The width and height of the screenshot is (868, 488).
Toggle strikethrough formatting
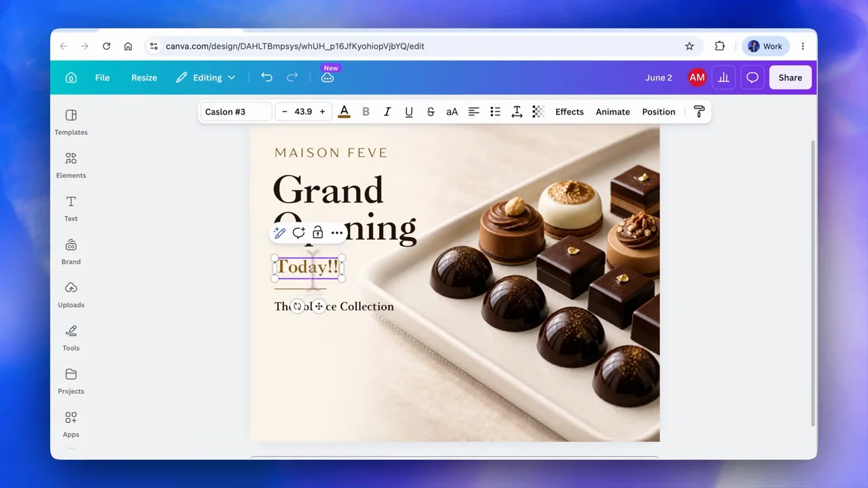[x=431, y=112]
